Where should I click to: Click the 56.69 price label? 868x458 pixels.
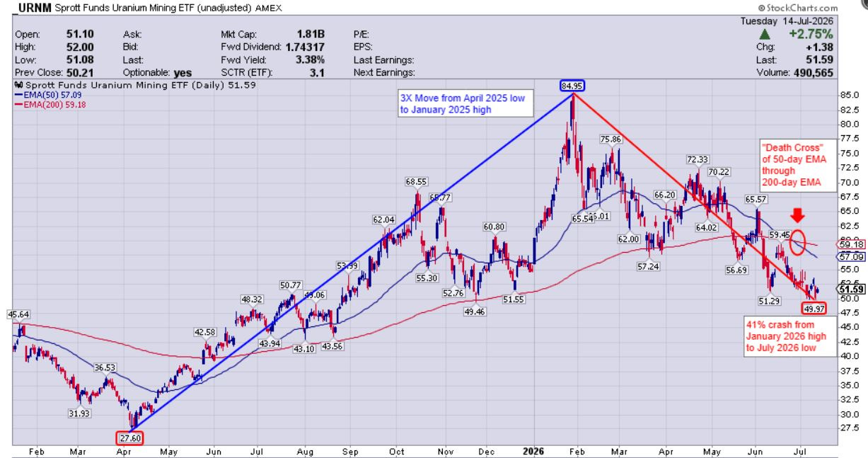click(736, 269)
